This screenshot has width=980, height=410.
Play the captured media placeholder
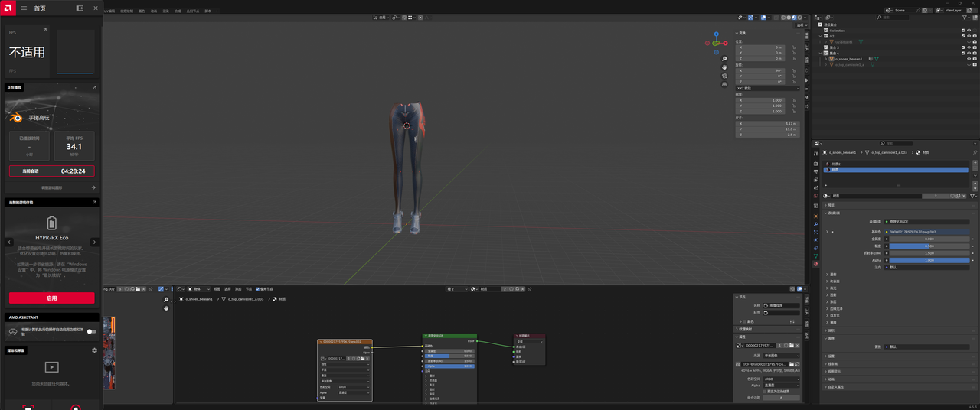(51, 368)
